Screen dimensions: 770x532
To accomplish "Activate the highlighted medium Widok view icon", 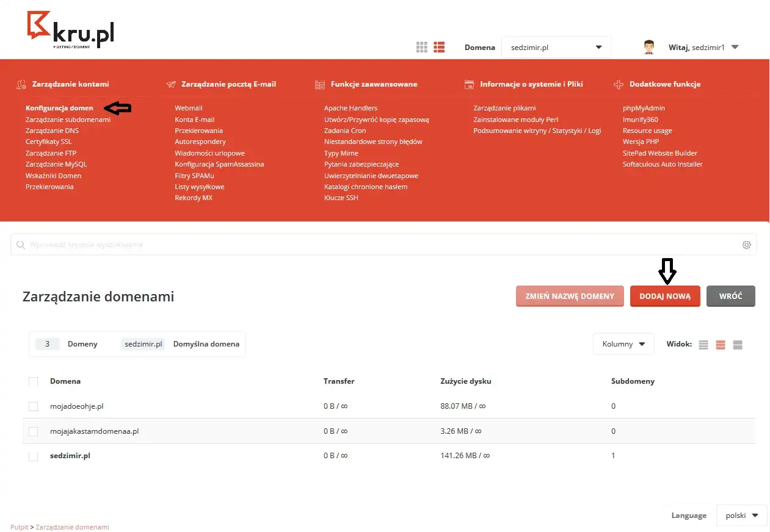I will click(x=720, y=344).
